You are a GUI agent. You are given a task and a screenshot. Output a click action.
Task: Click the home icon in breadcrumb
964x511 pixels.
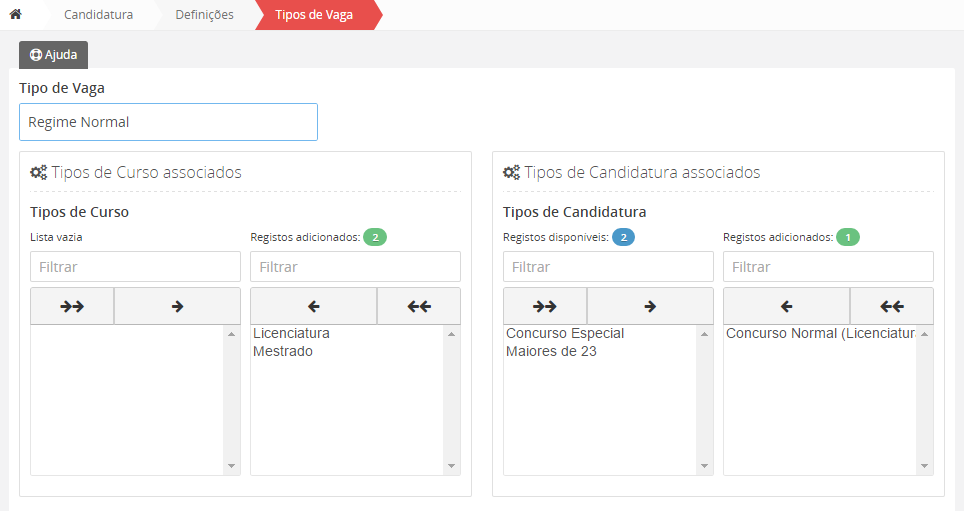pos(15,15)
